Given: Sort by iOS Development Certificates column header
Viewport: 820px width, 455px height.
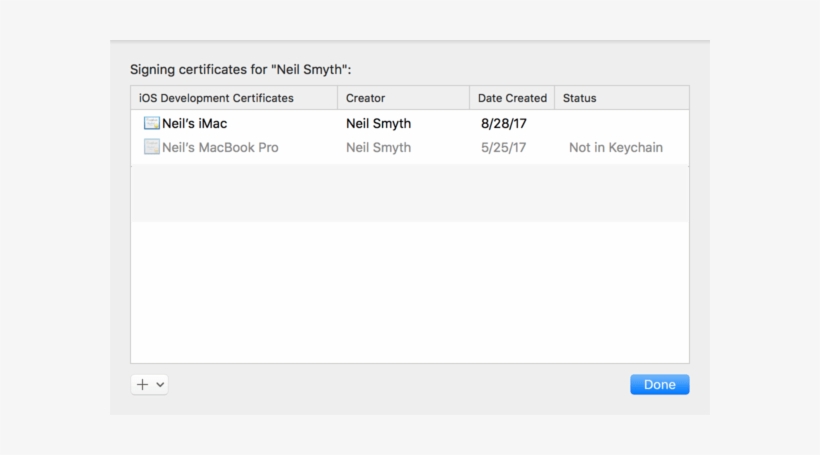Looking at the screenshot, I should 216,98.
